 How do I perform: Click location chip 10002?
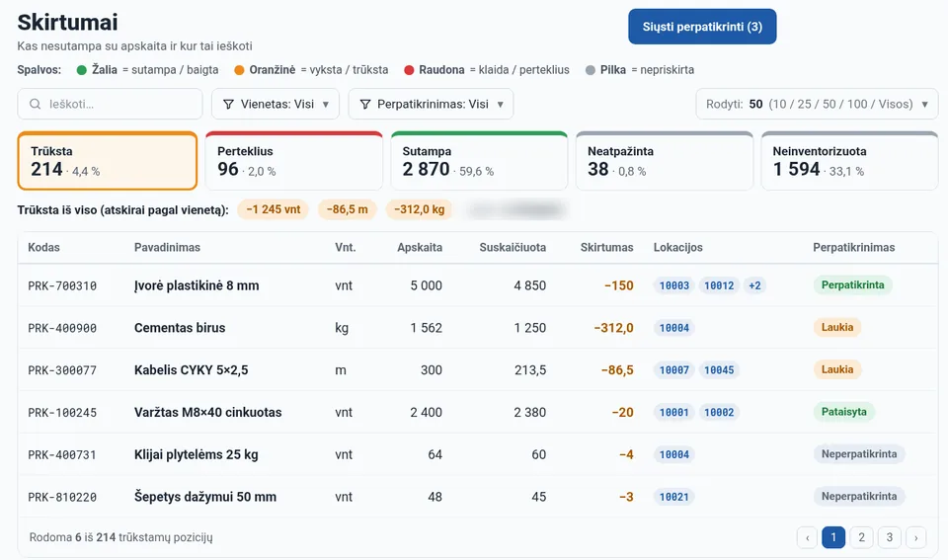[719, 413]
